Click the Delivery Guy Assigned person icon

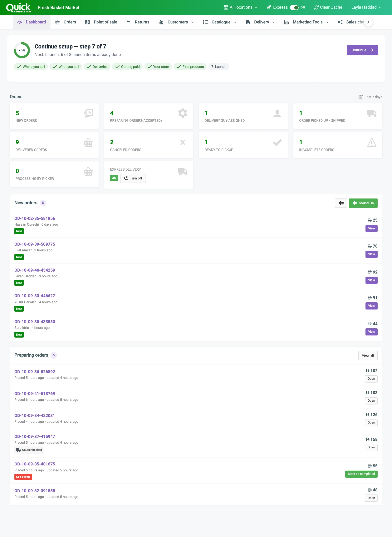[277, 113]
